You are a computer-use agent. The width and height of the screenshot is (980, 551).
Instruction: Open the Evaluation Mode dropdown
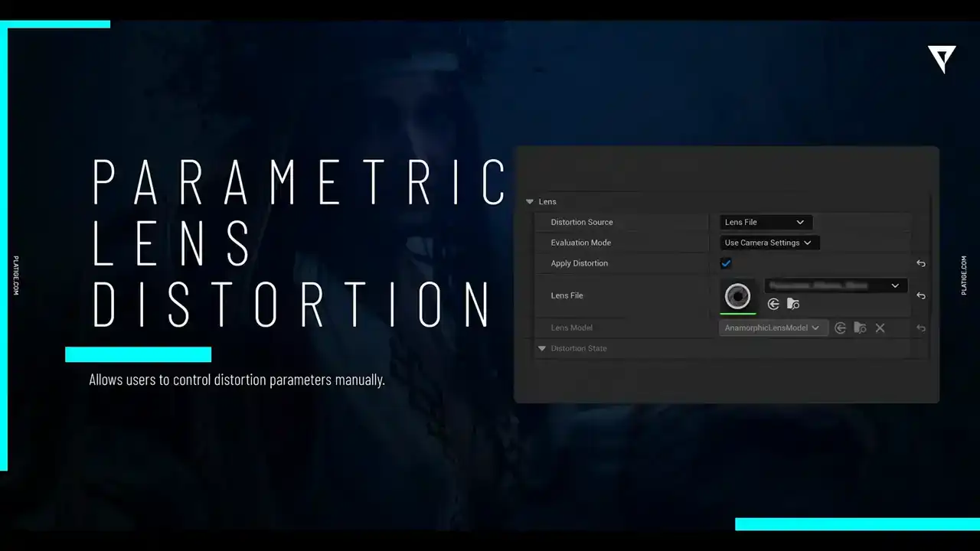pyautogui.click(x=769, y=243)
